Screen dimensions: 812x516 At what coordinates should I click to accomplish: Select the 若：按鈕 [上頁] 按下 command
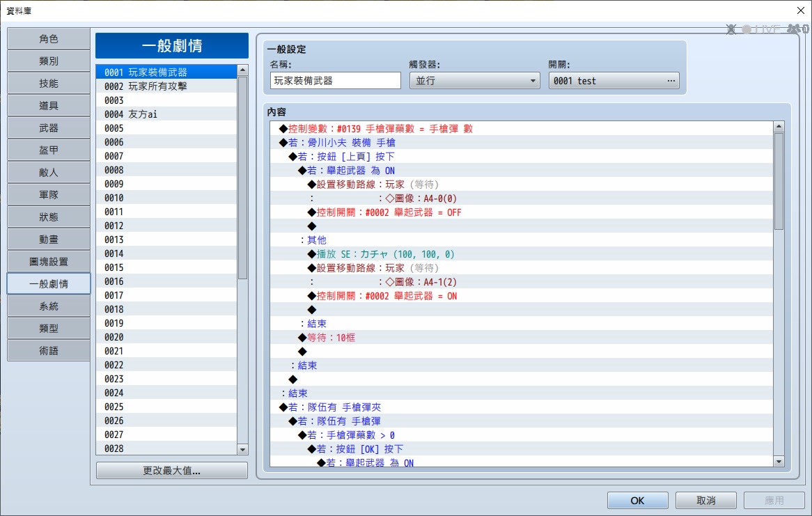pyautogui.click(x=522, y=157)
